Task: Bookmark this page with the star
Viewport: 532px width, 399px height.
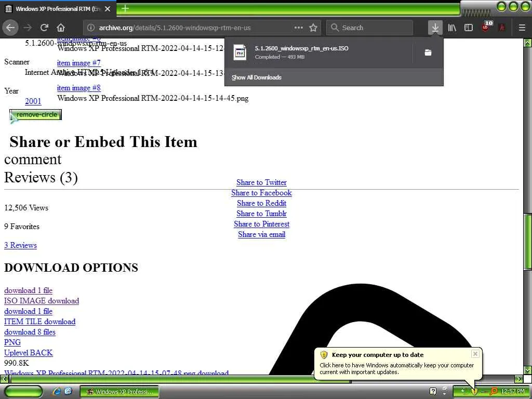Action: (313, 28)
